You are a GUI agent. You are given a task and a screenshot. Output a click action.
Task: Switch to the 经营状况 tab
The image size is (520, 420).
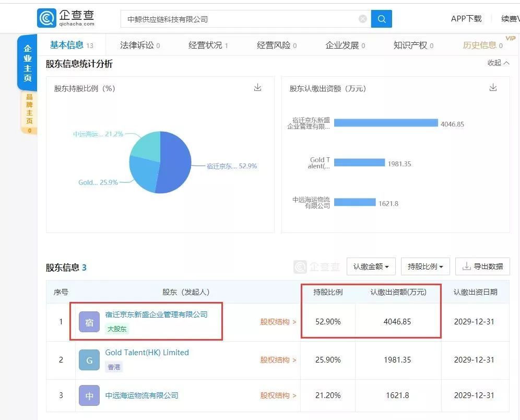[208, 45]
